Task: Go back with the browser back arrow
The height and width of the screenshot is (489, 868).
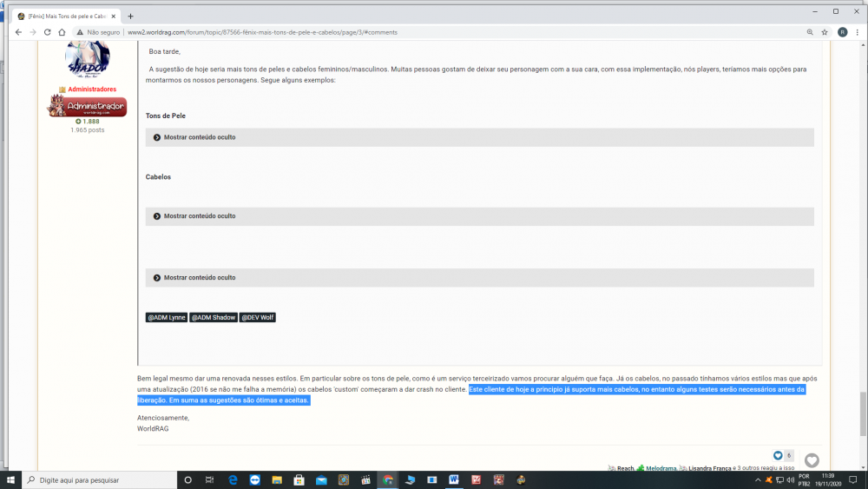Action: click(18, 32)
